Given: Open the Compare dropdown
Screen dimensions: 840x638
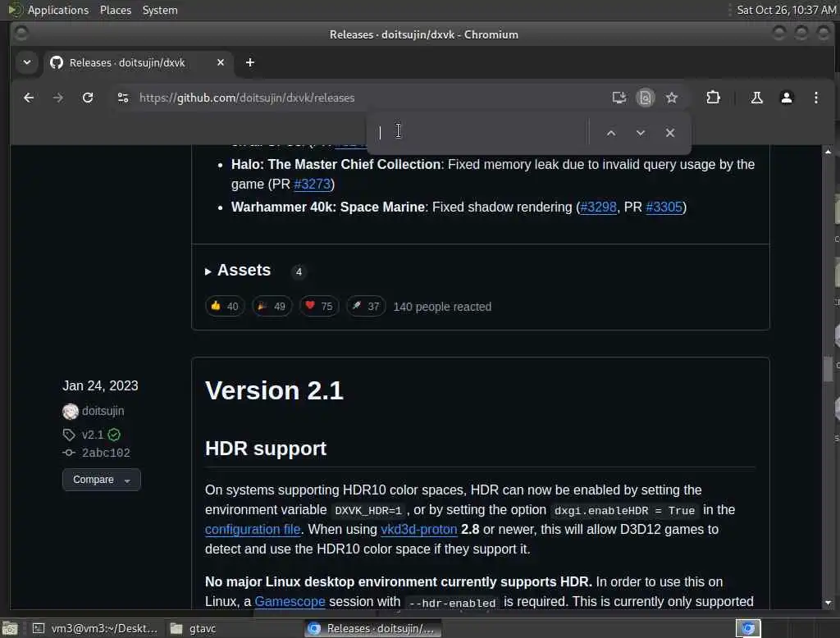Looking at the screenshot, I should (101, 480).
